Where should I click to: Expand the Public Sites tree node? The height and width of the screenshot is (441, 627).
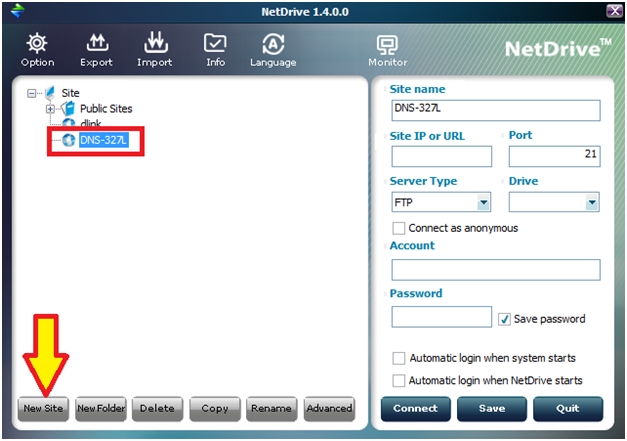[x=50, y=108]
